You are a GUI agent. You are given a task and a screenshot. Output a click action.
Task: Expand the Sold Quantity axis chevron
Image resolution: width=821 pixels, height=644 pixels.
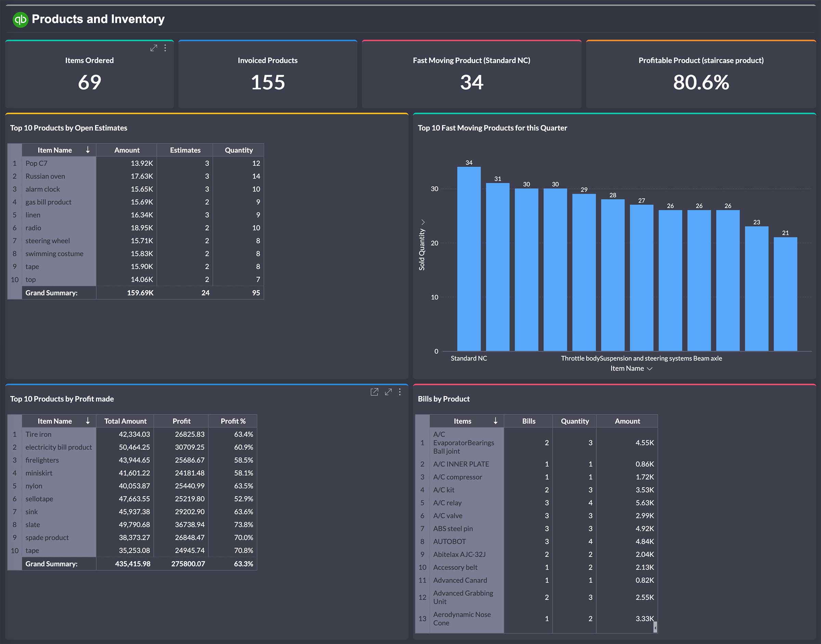[x=423, y=222]
